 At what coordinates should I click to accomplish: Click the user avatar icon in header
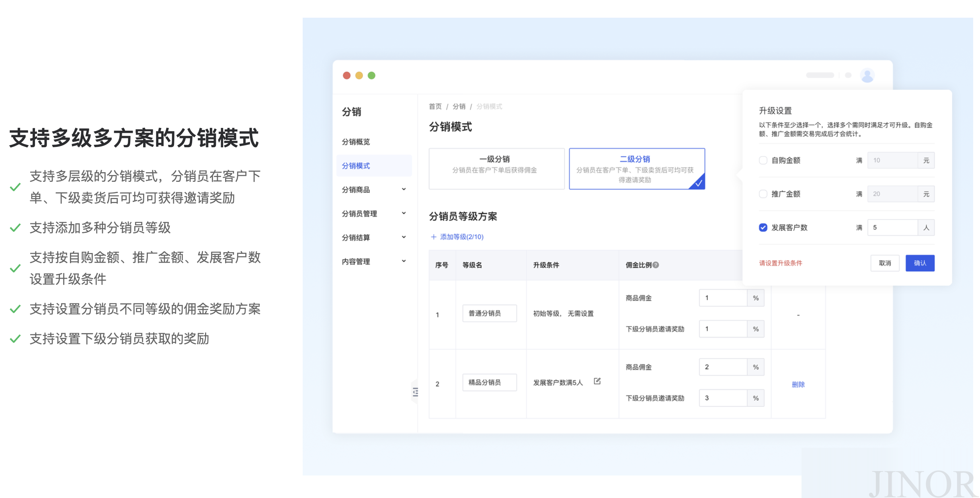pos(867,75)
